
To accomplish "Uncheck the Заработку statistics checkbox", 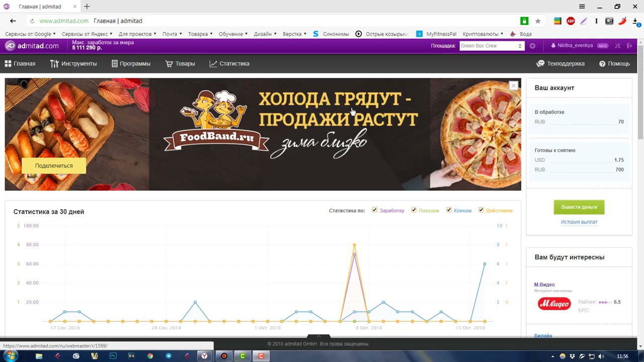I will point(374,210).
